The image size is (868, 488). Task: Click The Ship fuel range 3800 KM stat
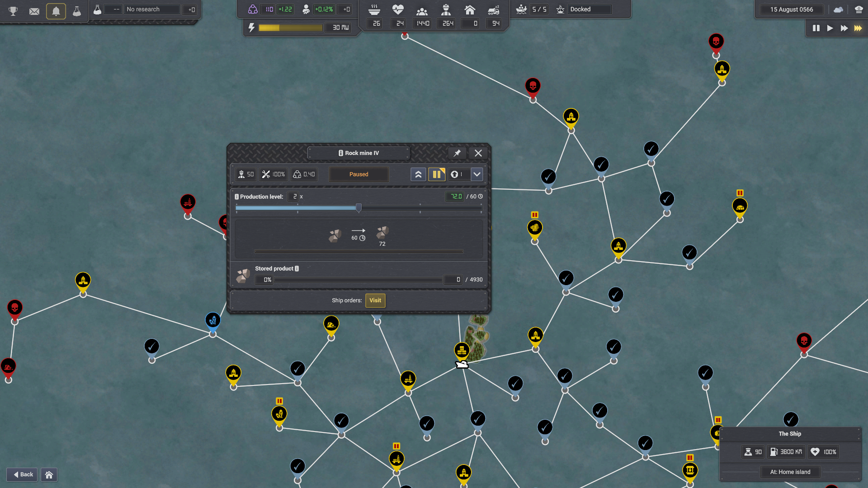coord(786,452)
